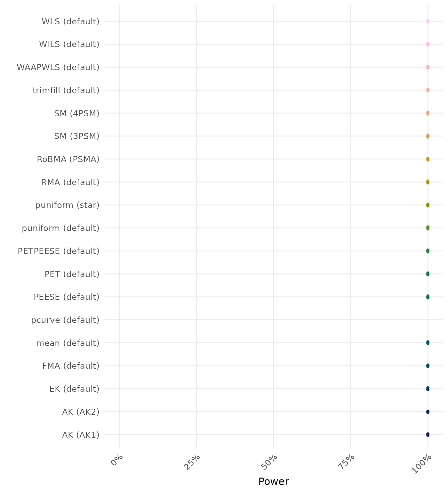Click the puniform (default) y-axis label
Screen dimensions: 448x492
pos(60,228)
